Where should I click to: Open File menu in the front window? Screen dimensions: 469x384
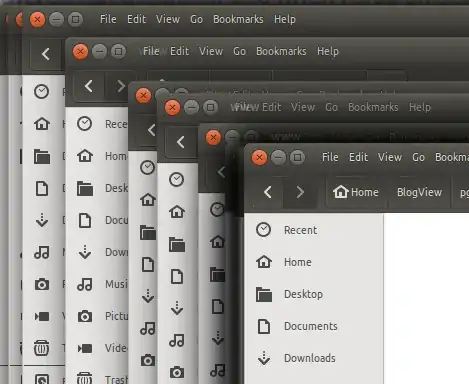click(x=330, y=157)
